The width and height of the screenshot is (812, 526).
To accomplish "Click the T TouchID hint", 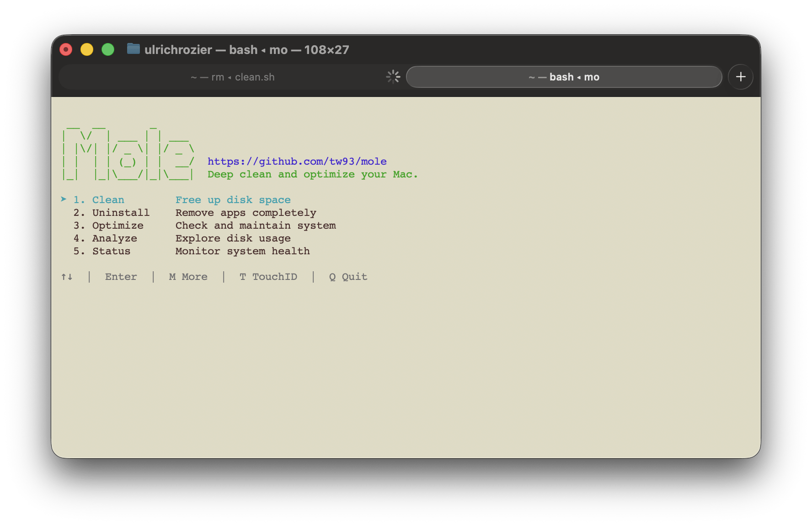I will (268, 277).
